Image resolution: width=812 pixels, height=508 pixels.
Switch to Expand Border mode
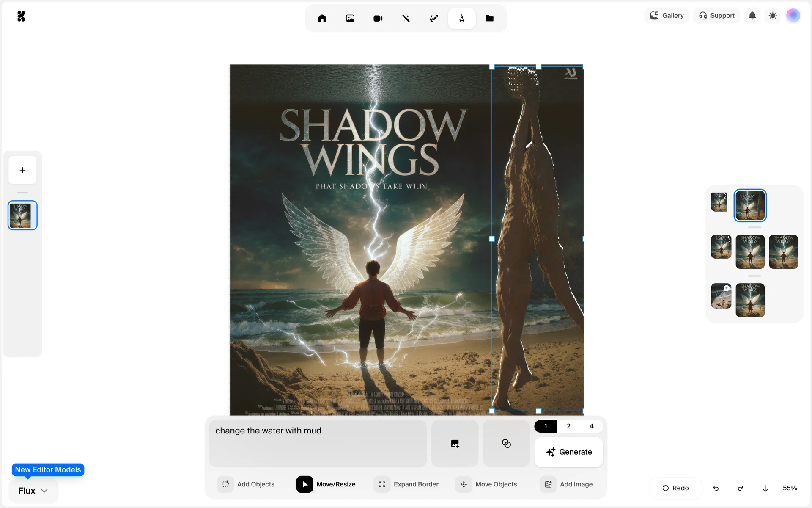(x=406, y=484)
